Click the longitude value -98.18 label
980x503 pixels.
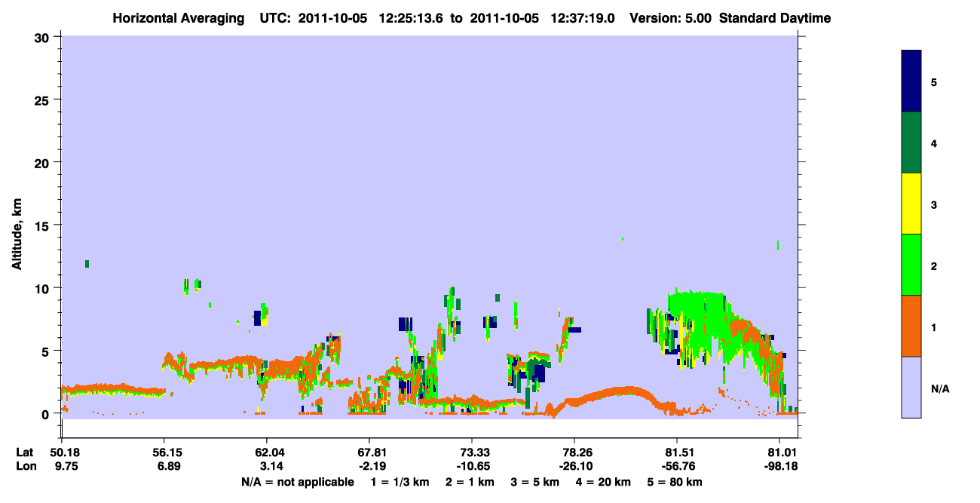click(x=779, y=466)
